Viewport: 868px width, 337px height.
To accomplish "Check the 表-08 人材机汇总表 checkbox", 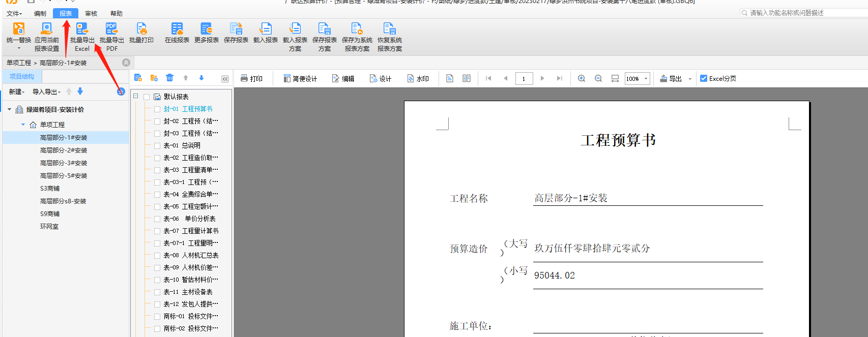I will [157, 255].
